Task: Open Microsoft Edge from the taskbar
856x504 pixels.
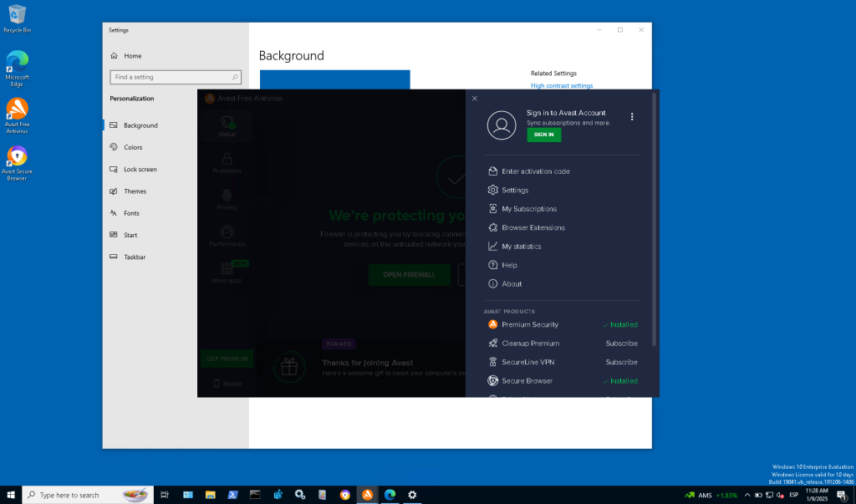Action: 390,495
